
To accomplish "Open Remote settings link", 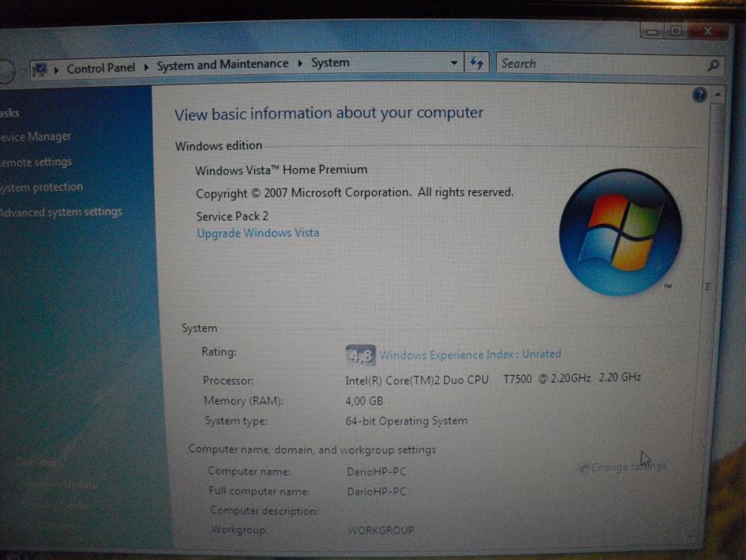I will pos(36,162).
